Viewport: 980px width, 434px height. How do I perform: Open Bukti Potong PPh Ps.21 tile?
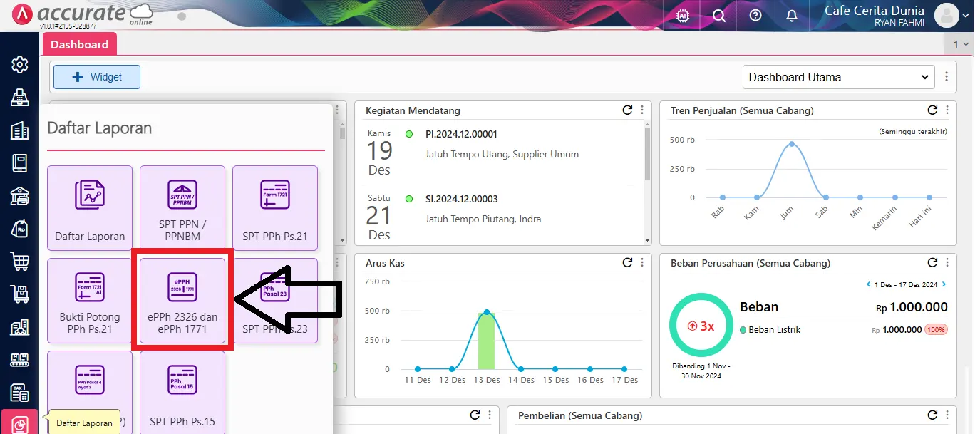pos(90,300)
